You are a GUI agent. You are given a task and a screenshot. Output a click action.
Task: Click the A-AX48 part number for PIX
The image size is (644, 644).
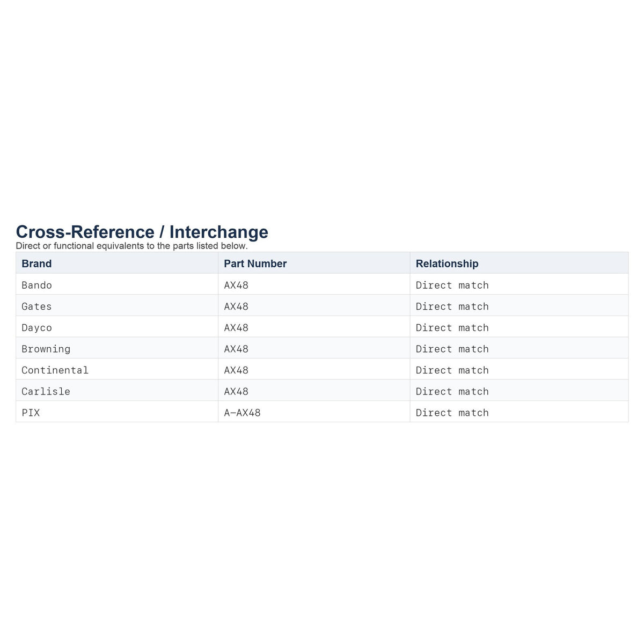[242, 413]
